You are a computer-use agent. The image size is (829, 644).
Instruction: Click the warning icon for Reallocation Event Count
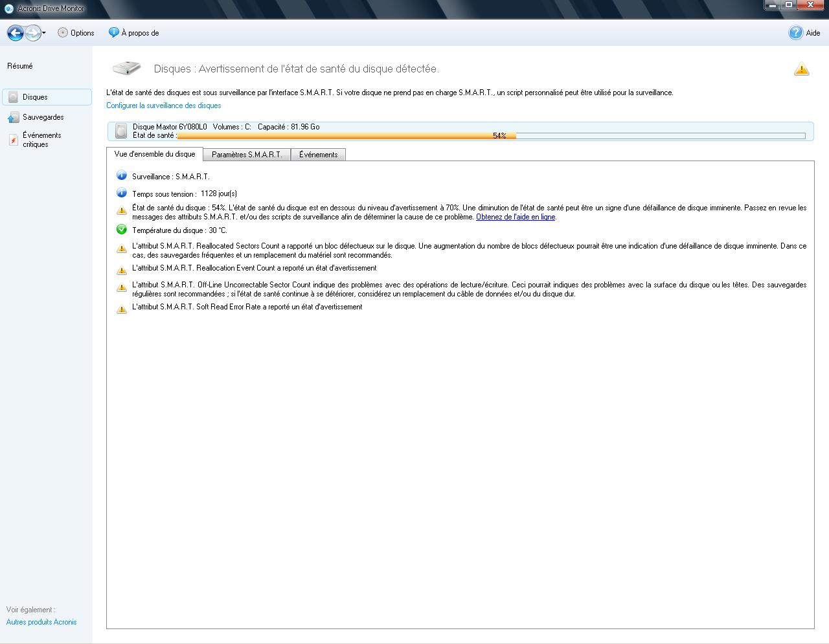(121, 271)
